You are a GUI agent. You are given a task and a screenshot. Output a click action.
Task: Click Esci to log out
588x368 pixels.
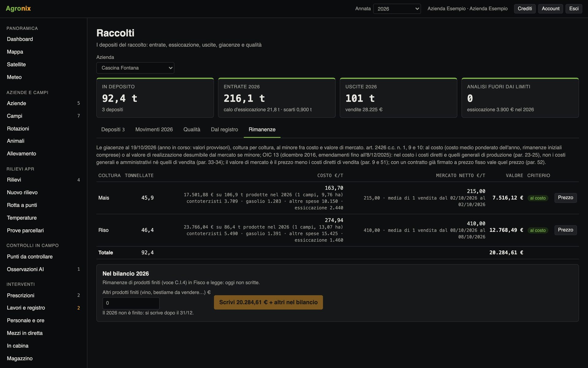574,9
